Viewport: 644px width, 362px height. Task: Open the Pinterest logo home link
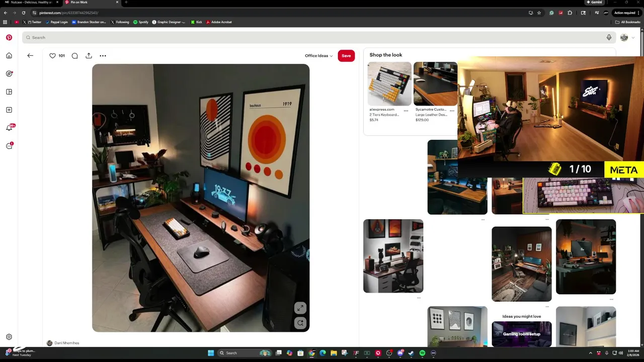click(x=9, y=37)
